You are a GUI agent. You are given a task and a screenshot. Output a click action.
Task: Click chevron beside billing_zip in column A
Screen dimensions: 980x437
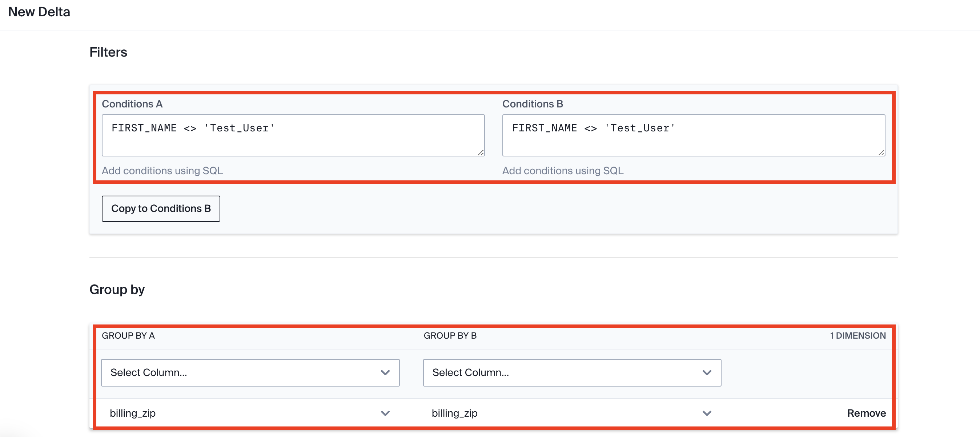point(385,413)
